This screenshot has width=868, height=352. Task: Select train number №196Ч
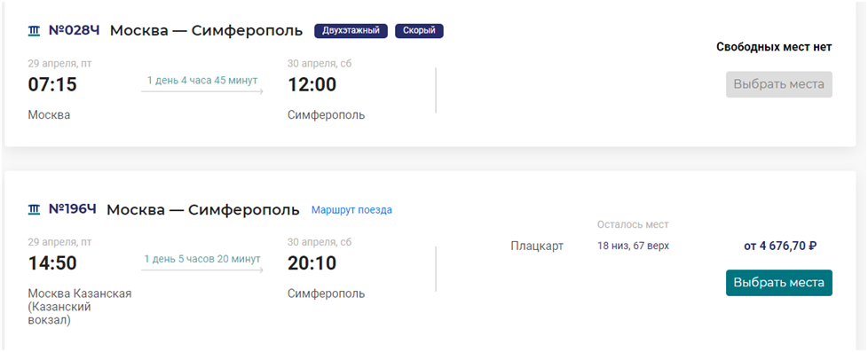click(x=73, y=209)
